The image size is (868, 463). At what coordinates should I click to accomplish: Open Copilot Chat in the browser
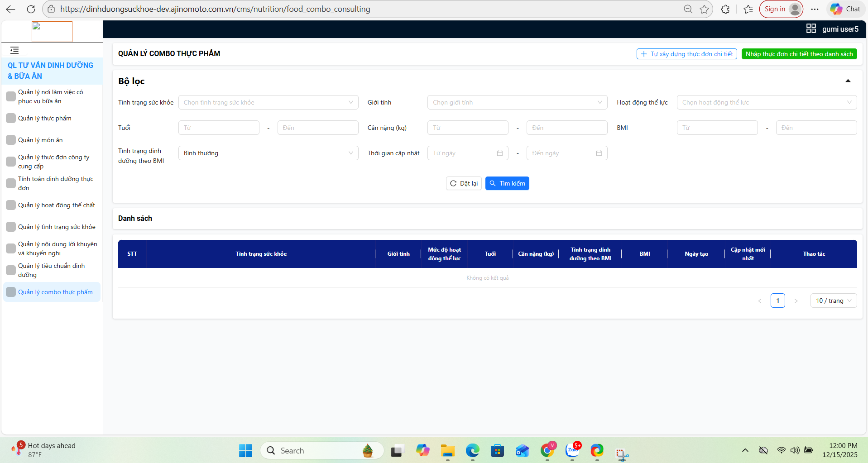[845, 9]
